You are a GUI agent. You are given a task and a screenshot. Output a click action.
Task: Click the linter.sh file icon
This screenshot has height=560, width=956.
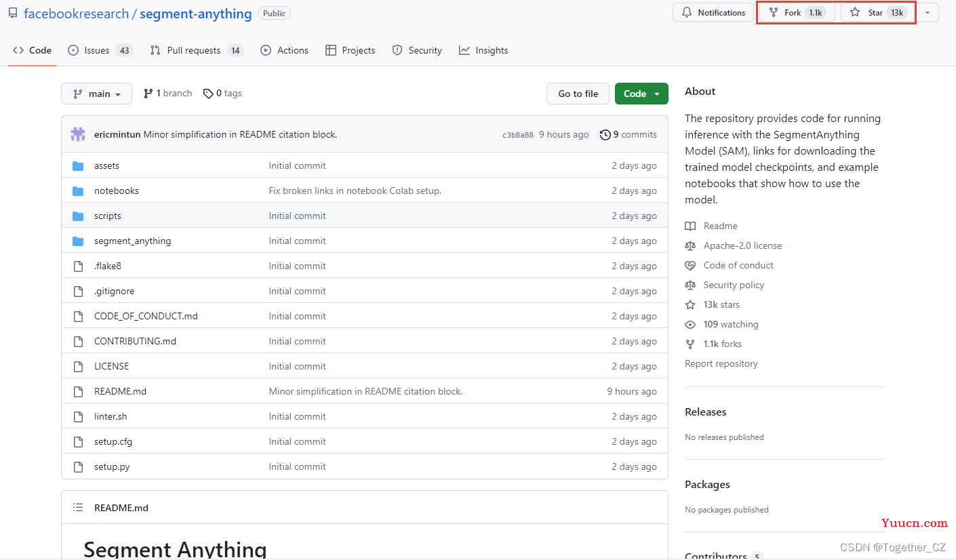tap(78, 417)
